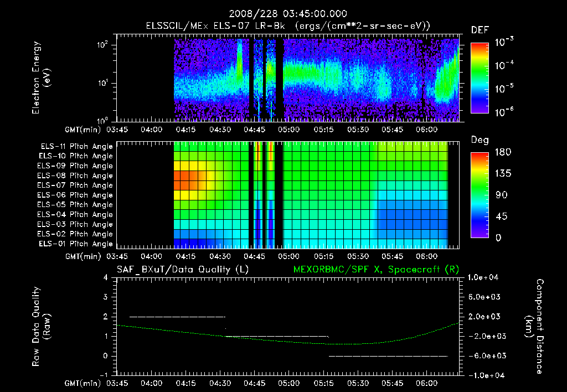Screen dimensions: 567x392
Task: Click the 10^-6 value on DEF scale
Action: (x=504, y=112)
